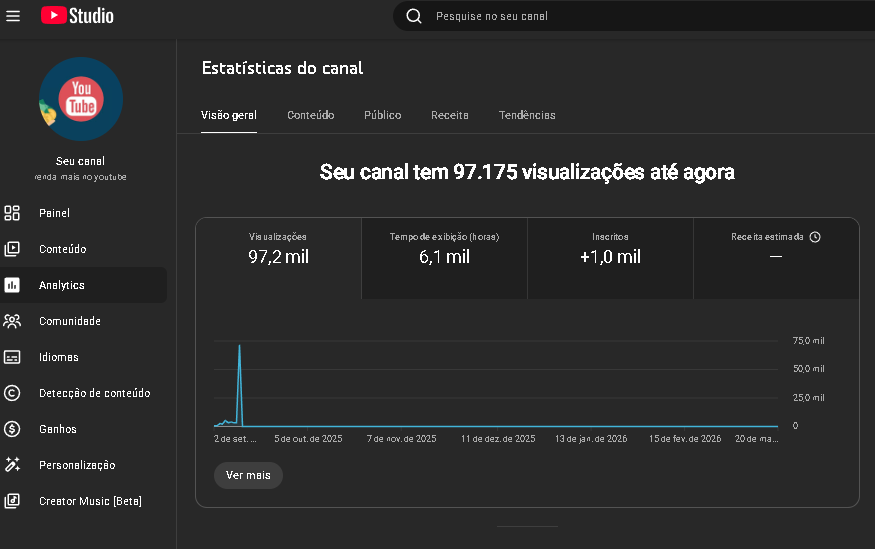This screenshot has width=875, height=549.
Task: Open the Conteúdo analytics tab
Action: pos(311,115)
